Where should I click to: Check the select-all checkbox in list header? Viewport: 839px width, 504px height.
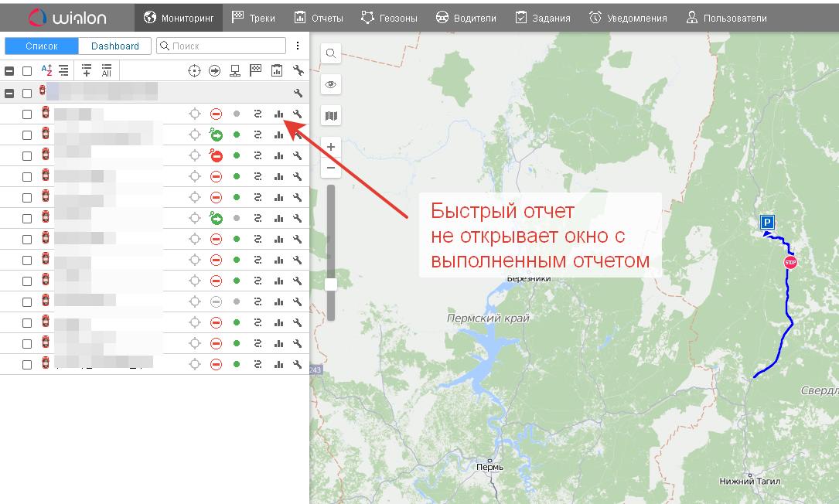(x=27, y=71)
